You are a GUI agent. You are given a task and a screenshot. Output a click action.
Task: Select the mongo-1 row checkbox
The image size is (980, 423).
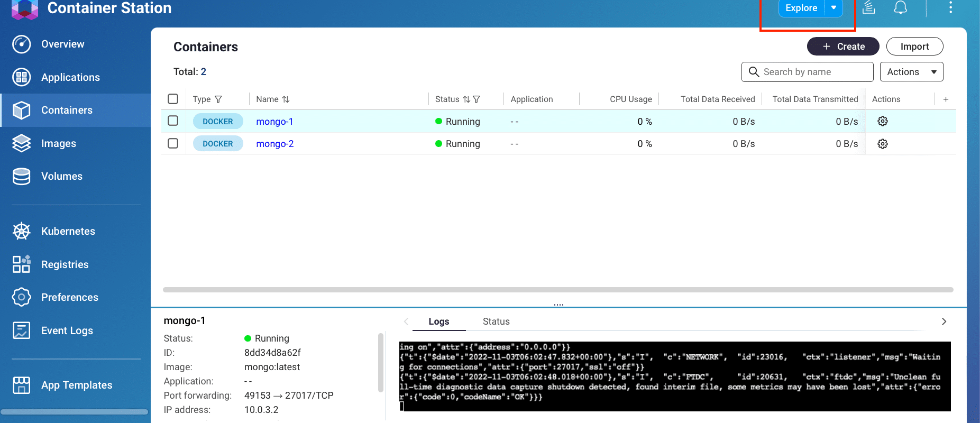[173, 121]
